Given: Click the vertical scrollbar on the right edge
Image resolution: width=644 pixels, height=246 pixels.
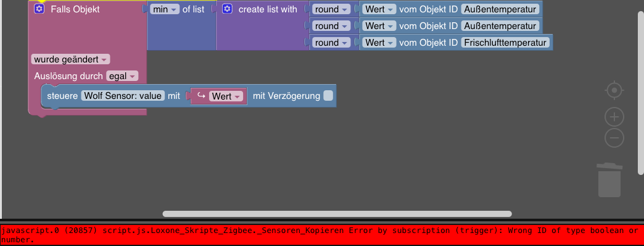Looking at the screenshot, I should coord(641,93).
